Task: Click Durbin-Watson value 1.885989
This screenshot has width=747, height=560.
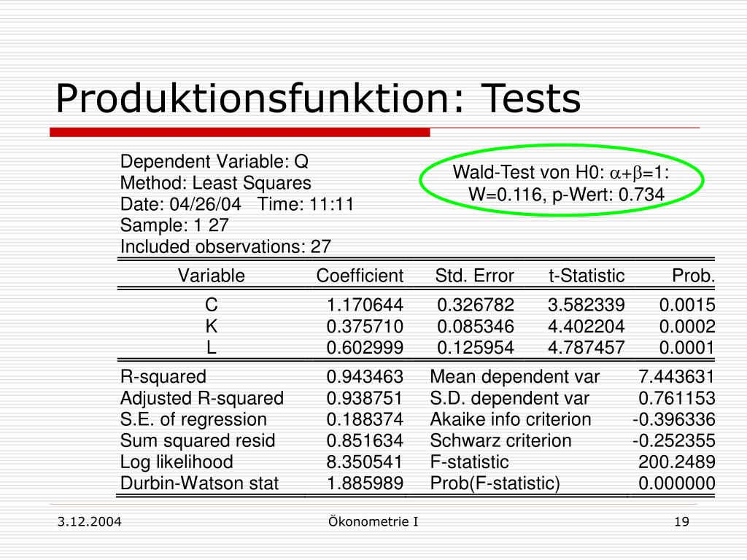Action: tap(365, 483)
